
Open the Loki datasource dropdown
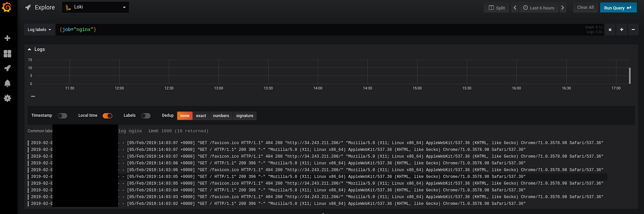click(96, 8)
